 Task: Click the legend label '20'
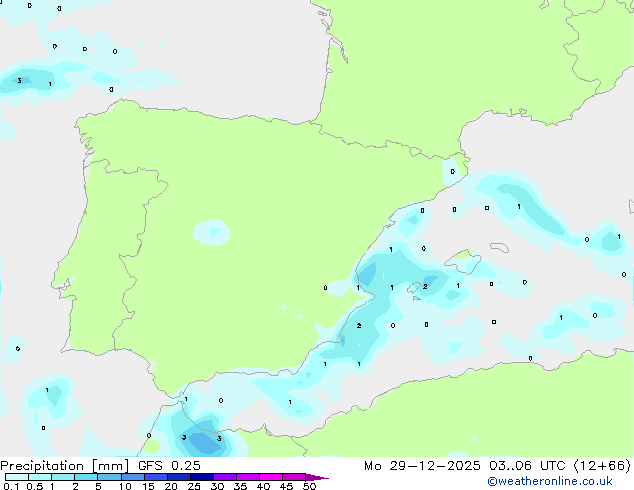pyautogui.click(x=171, y=486)
